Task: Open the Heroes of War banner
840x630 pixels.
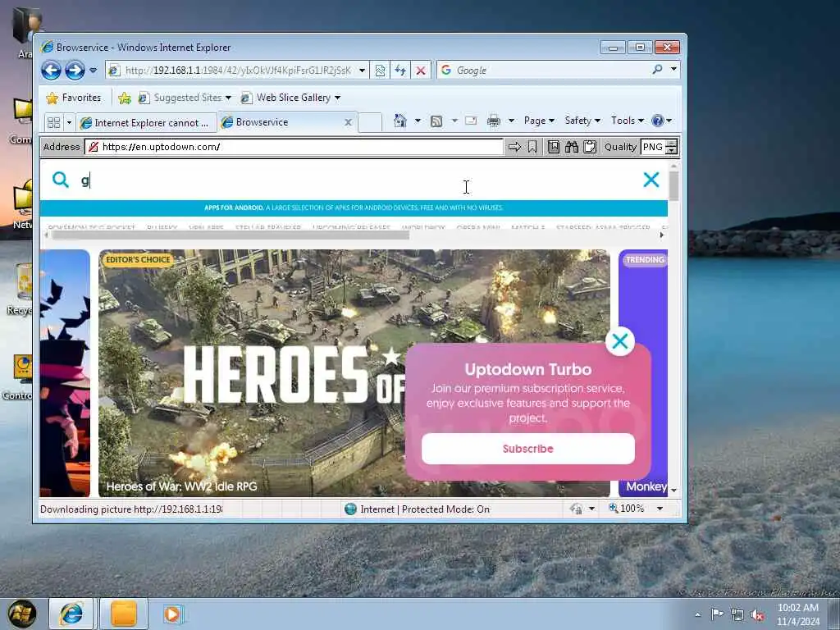Action: pos(252,373)
